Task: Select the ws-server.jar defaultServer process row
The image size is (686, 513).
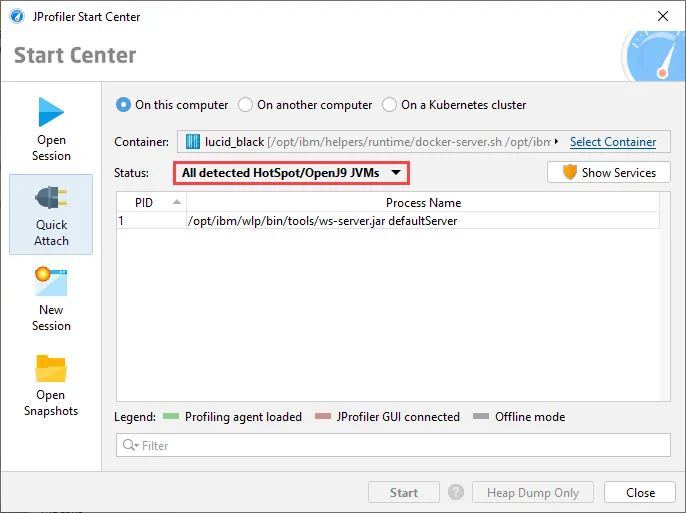Action: coord(388,221)
